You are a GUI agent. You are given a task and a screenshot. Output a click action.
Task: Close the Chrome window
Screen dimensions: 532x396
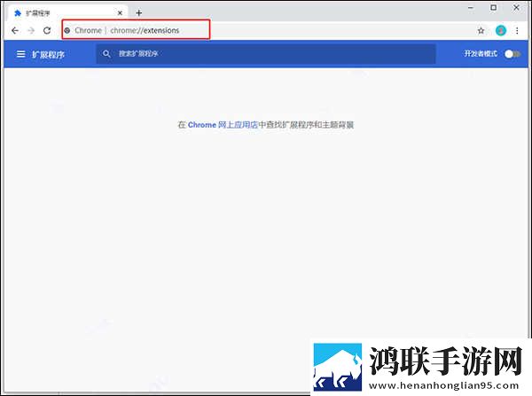point(516,7)
